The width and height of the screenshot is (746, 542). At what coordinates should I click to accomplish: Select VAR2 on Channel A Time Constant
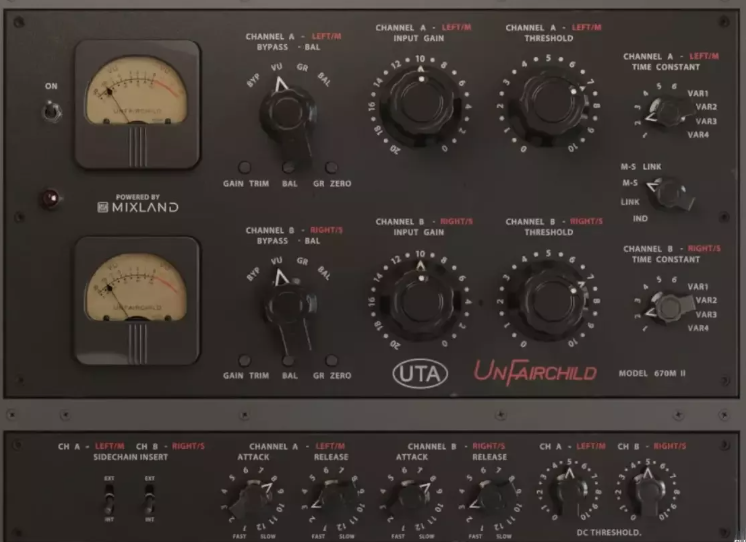coord(706,107)
